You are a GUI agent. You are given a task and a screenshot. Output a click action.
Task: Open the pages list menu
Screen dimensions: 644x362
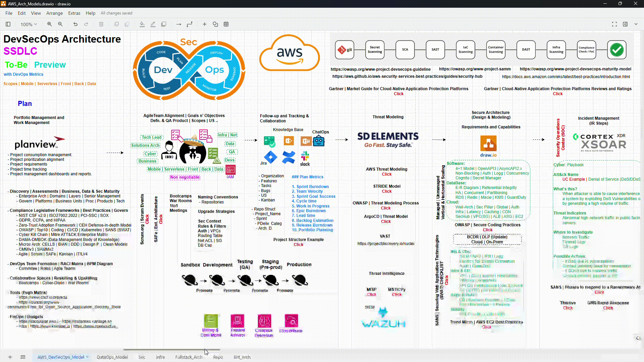pos(23,357)
